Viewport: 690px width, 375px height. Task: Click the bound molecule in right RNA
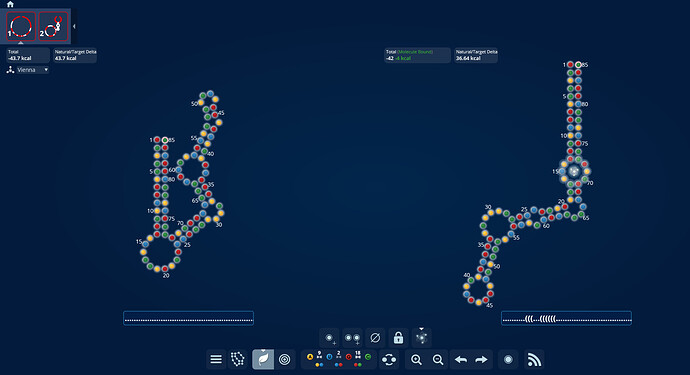[x=574, y=171]
